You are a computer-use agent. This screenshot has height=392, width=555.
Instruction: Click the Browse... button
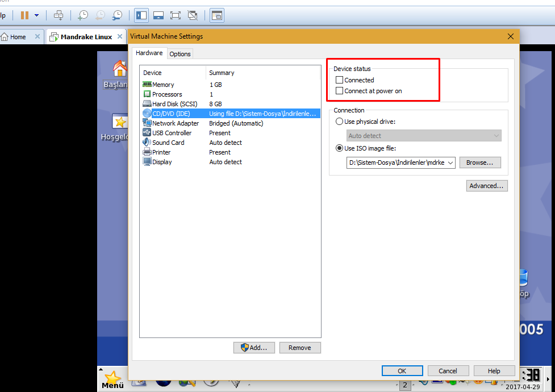click(480, 162)
